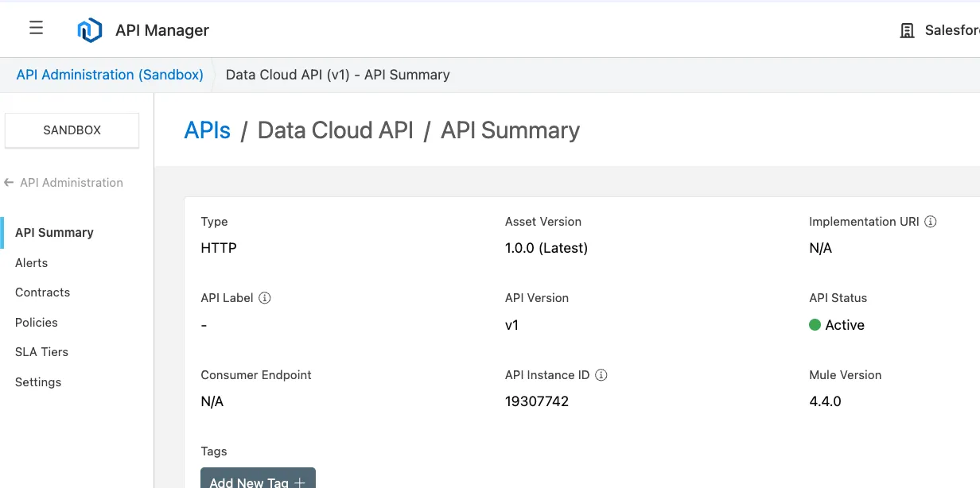
Task: Click the Type value HTTP
Action: [x=219, y=248]
